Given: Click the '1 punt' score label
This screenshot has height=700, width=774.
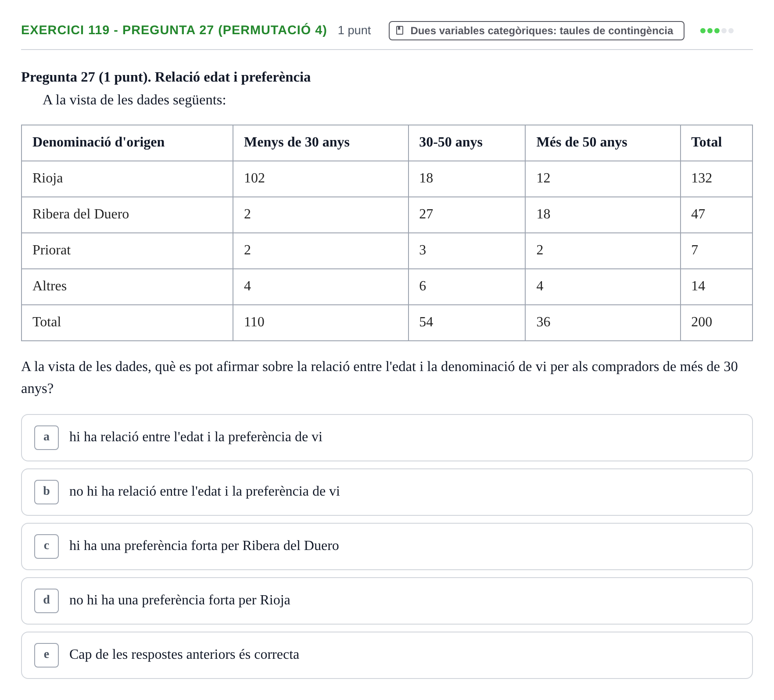Looking at the screenshot, I should pos(354,31).
